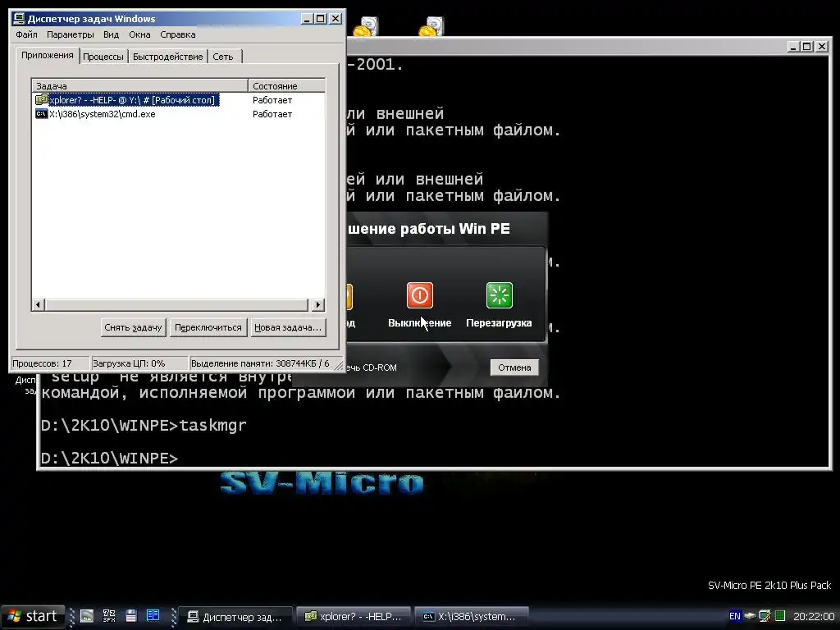Click the red Выключение shutdown icon
Screen dimensions: 840x630
[x=419, y=295]
